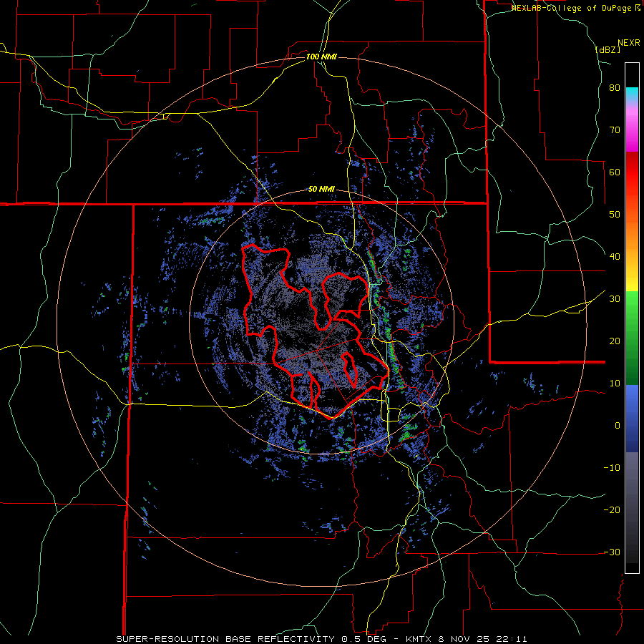Click the '50 NMI' range ring label
This screenshot has width=644, height=644.
[321, 190]
